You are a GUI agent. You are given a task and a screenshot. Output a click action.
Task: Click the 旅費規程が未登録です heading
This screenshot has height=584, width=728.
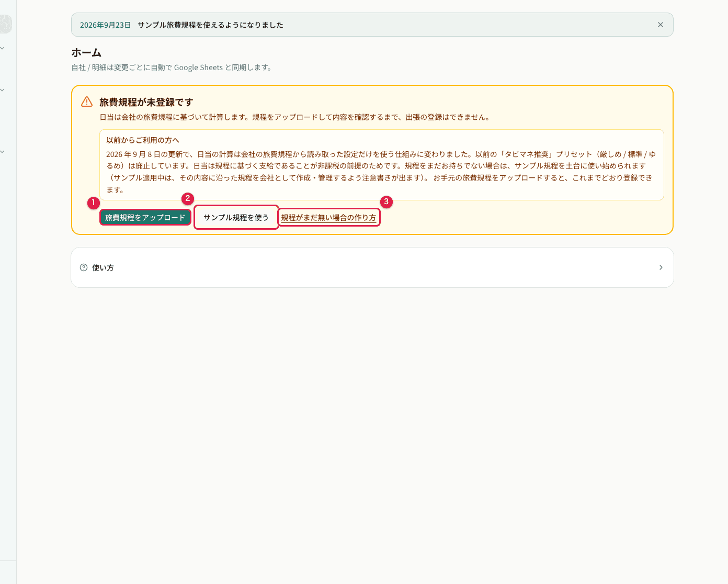coord(146,102)
